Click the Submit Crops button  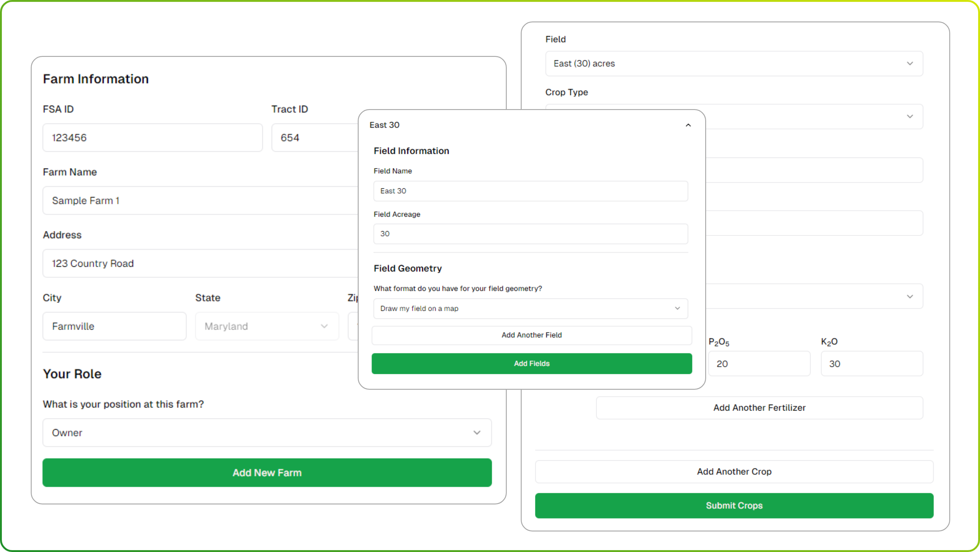click(734, 506)
